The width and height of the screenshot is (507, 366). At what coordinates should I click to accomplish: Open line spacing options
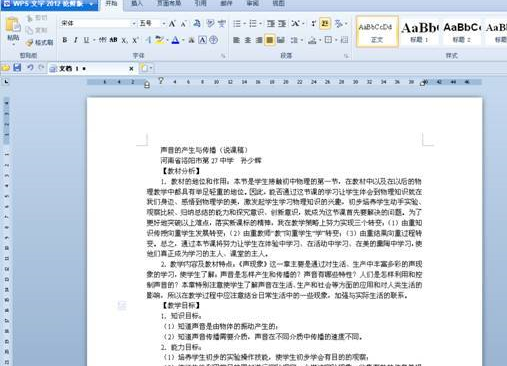pyautogui.click(x=294, y=40)
